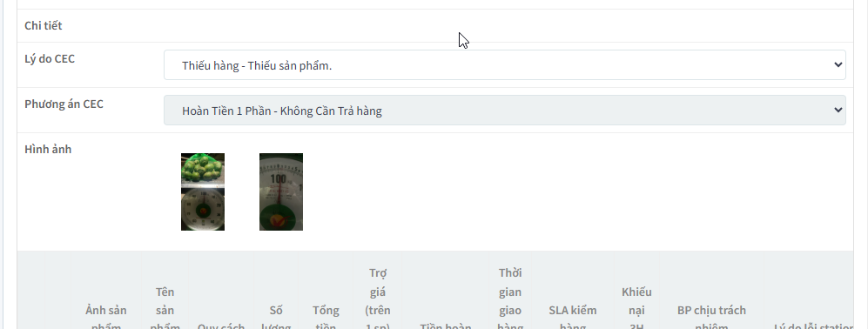Open the scale reading 100 thumbnail
The height and width of the screenshot is (329, 868).
click(x=280, y=191)
